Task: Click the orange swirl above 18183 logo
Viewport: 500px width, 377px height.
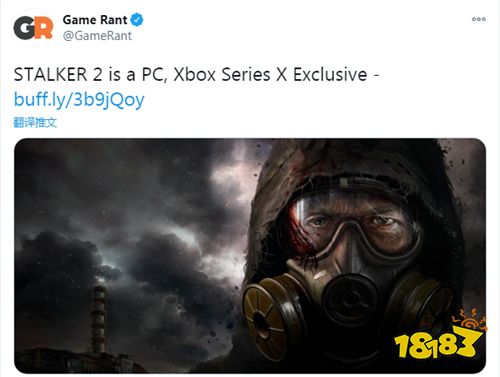Action: click(x=469, y=320)
